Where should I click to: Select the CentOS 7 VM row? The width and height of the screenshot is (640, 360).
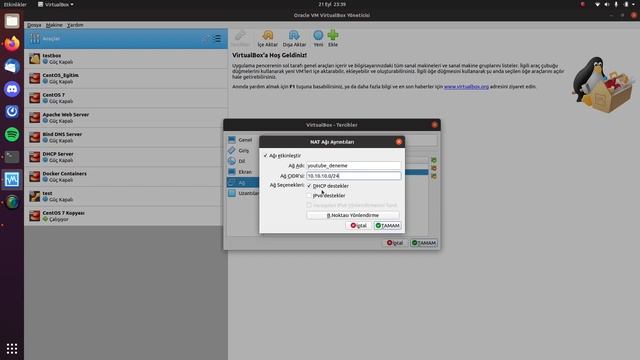(126, 98)
